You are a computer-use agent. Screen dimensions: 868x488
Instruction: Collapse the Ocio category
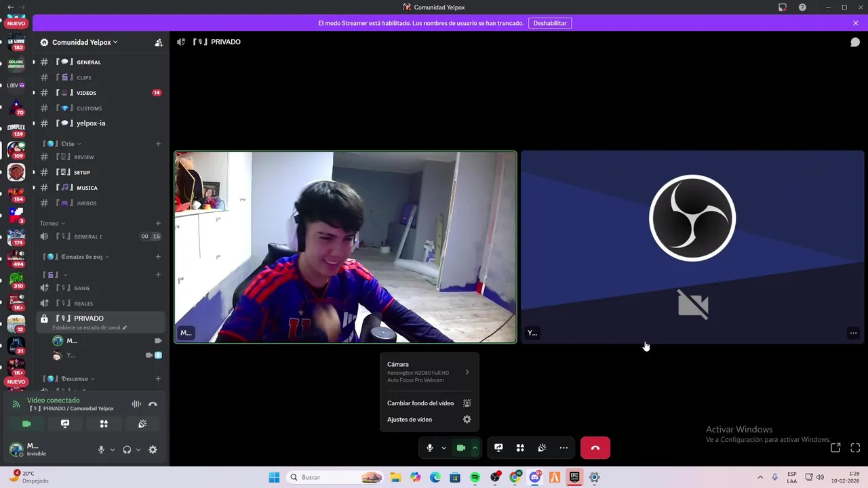pyautogui.click(x=63, y=144)
